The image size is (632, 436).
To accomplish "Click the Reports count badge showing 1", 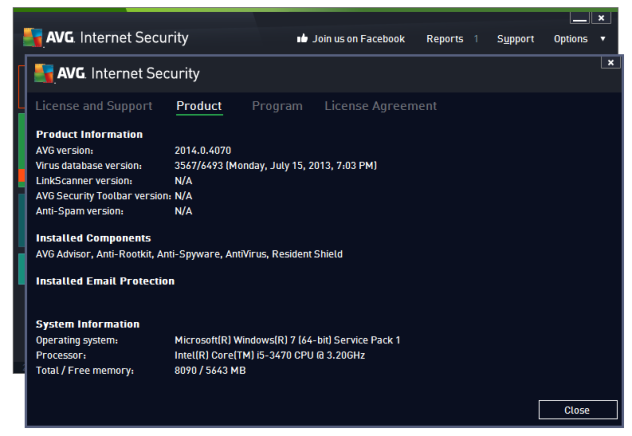I will pos(476,39).
